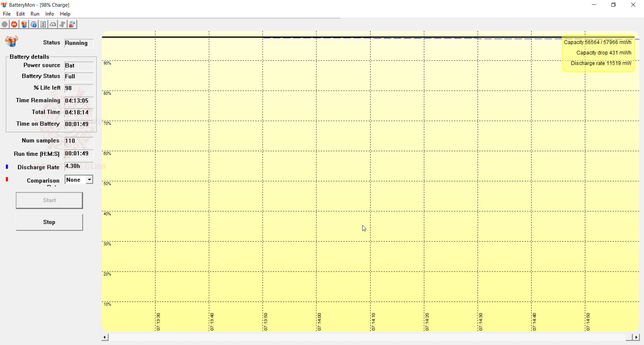The width and height of the screenshot is (644, 345).
Task: Click the Status field showing Running
Action: coord(79,43)
